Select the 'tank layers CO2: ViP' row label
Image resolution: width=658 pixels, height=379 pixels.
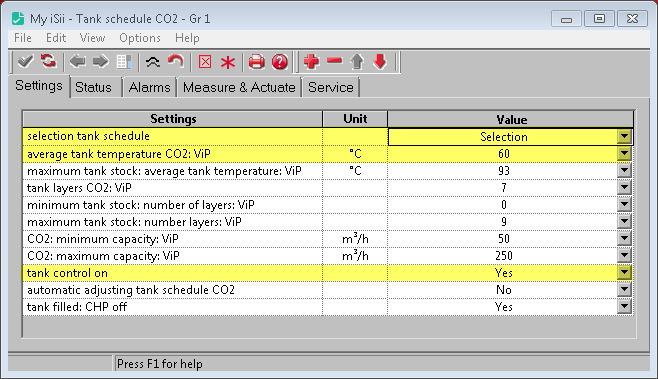tap(79, 188)
